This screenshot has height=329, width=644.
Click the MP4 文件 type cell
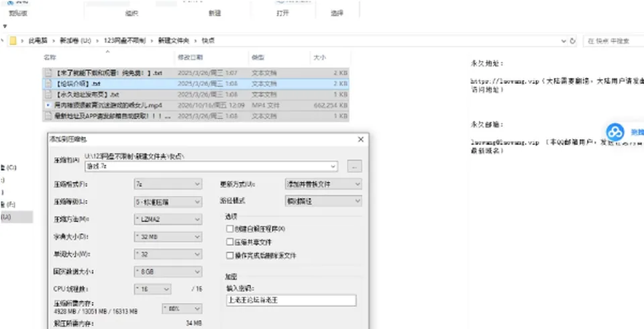[x=266, y=105]
